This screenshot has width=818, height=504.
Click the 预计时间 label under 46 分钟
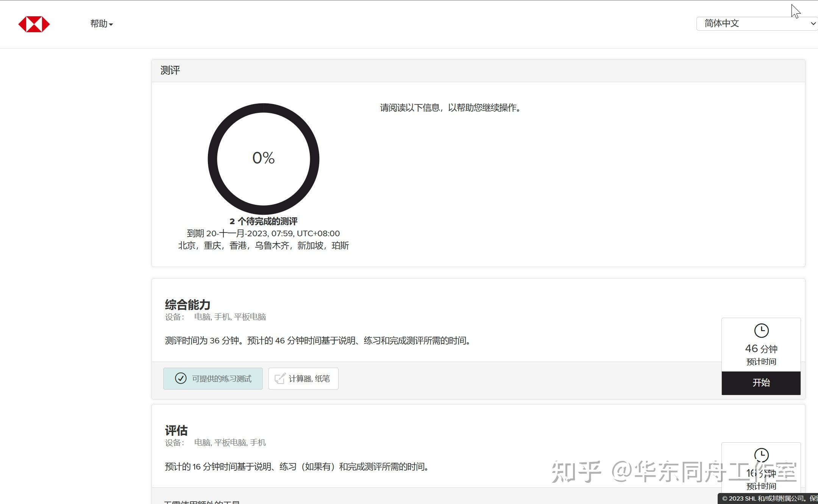pos(762,362)
